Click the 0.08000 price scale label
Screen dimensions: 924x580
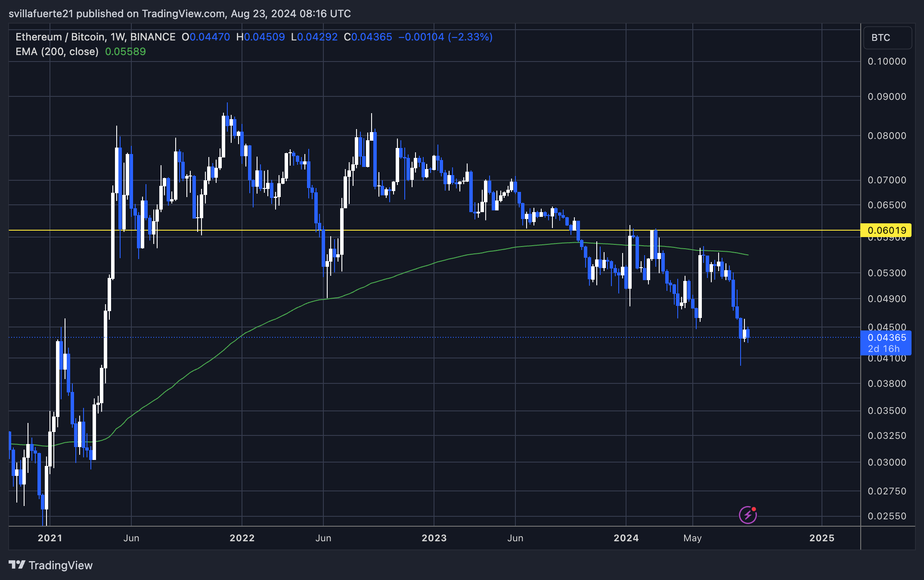(887, 136)
